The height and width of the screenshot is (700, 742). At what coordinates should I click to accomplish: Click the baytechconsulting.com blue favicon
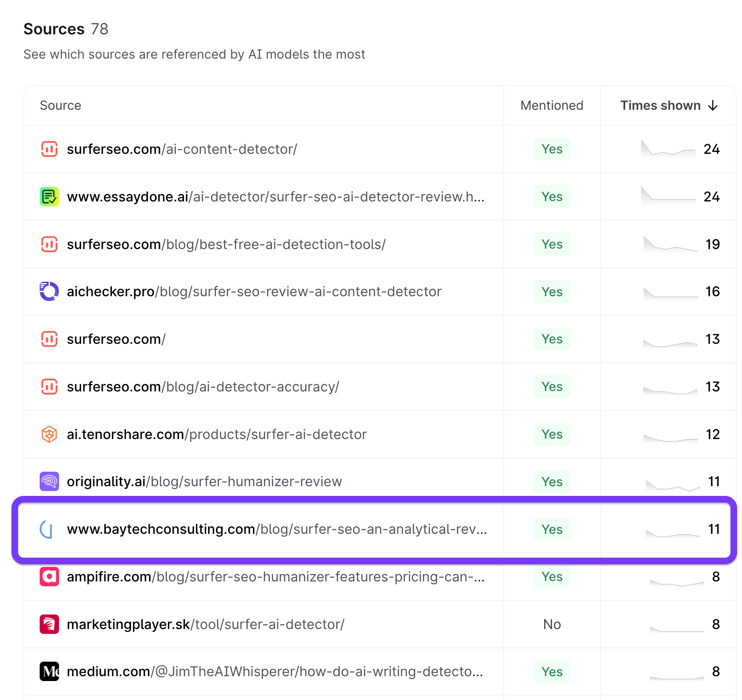tap(47, 529)
